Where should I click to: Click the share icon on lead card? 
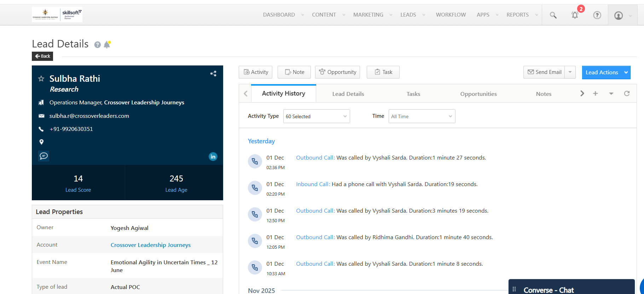[213, 74]
